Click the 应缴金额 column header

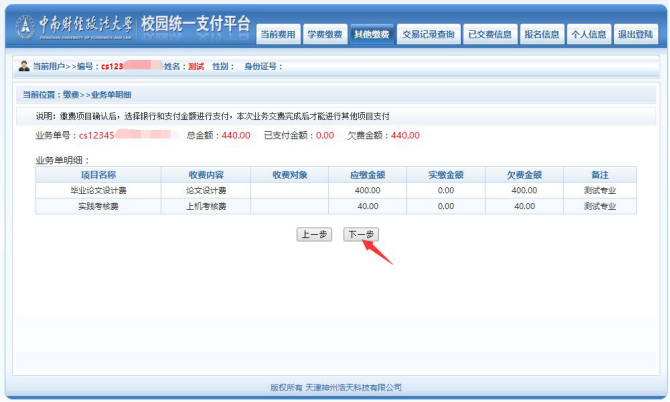(368, 175)
